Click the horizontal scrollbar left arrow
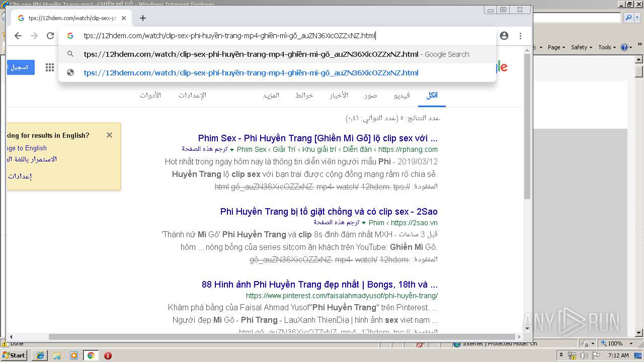 click(10, 337)
